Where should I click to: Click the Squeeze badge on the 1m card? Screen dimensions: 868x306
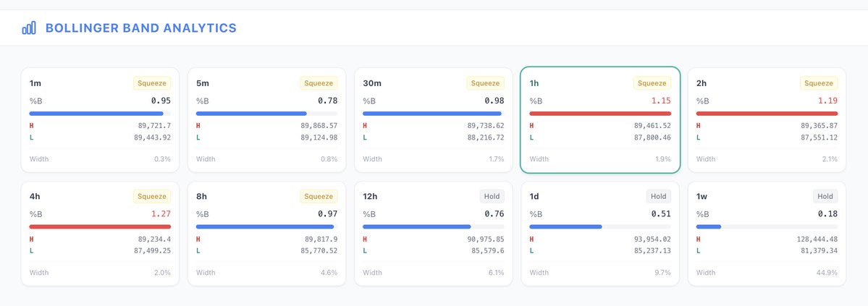tap(152, 84)
